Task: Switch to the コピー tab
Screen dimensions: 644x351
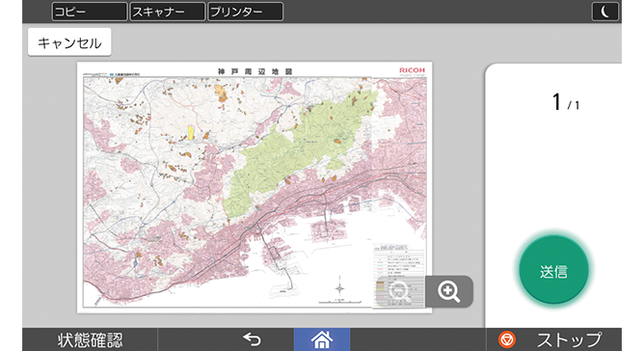Action: (90, 12)
